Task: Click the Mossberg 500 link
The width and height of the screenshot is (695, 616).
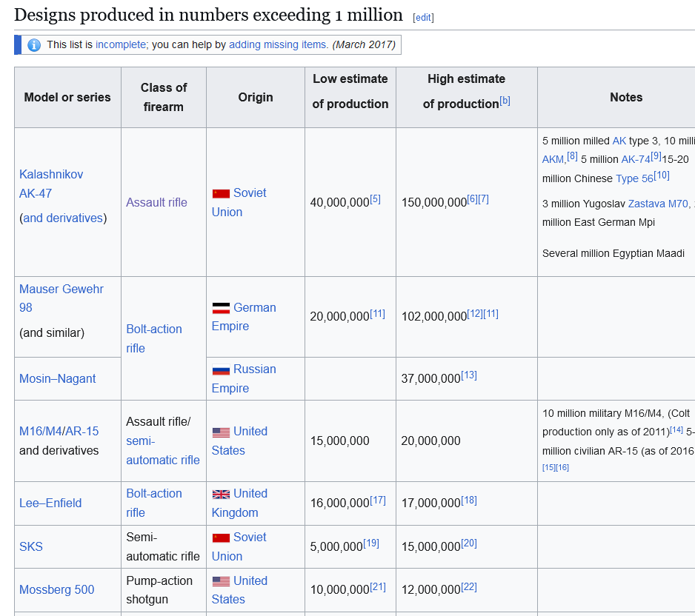Action: pyautogui.click(x=57, y=589)
